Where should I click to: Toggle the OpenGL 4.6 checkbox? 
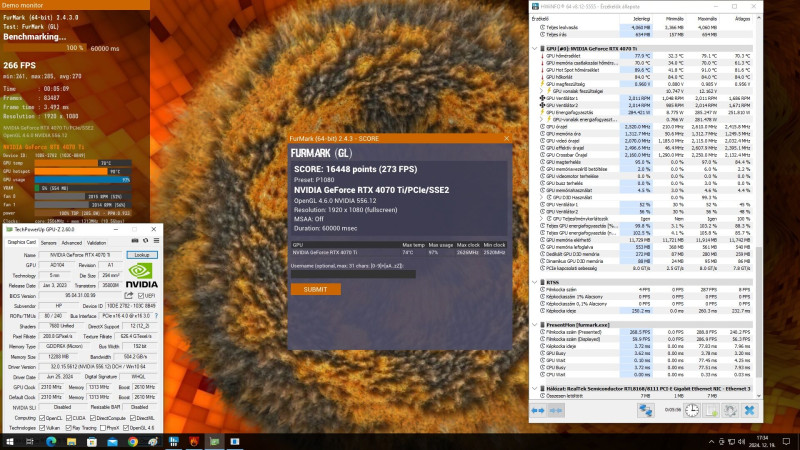point(126,428)
